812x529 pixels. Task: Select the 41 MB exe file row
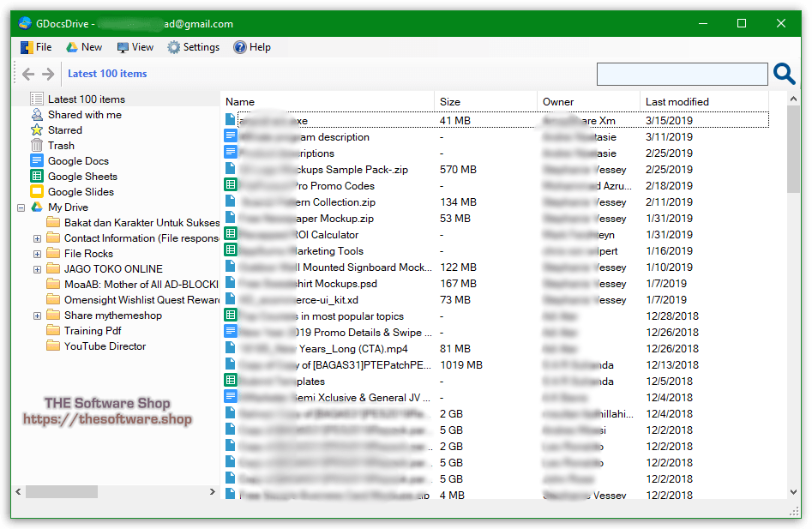pos(496,121)
